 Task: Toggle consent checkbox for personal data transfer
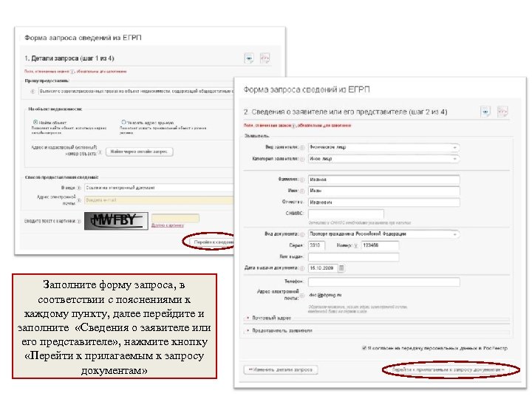pyautogui.click(x=364, y=348)
